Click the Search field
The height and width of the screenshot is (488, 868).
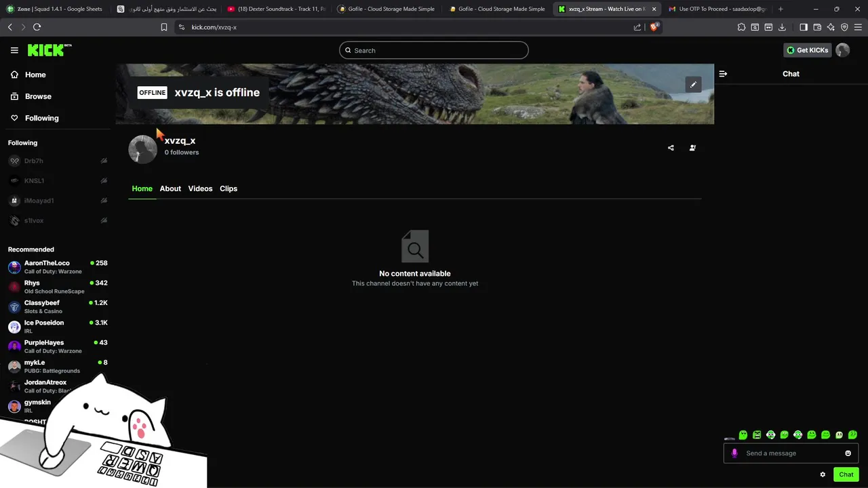pyautogui.click(x=434, y=50)
